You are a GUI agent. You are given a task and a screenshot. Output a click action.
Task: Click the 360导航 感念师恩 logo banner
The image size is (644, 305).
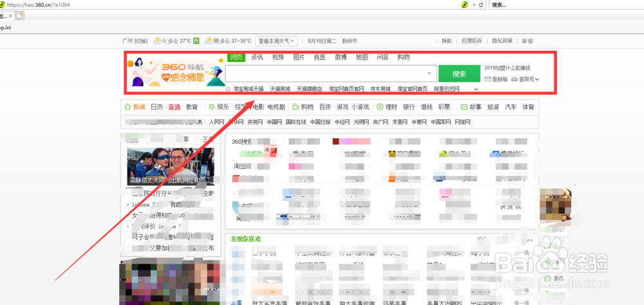(x=175, y=72)
